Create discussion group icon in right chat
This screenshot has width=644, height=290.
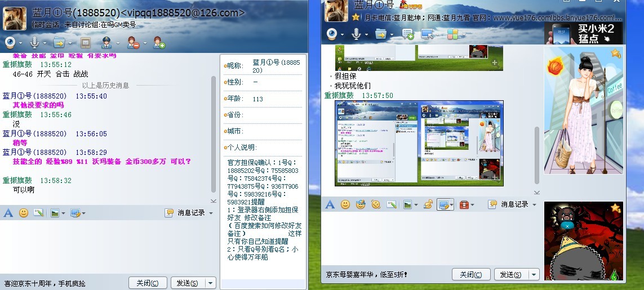[x=408, y=34]
